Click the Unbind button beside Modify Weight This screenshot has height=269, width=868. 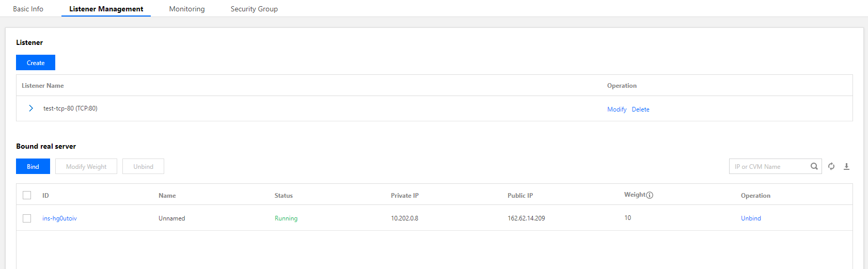click(143, 166)
